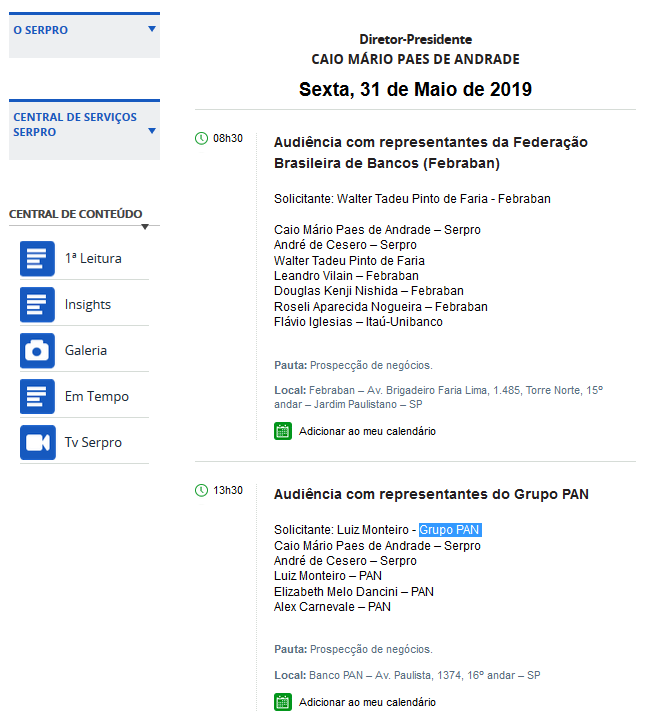Viewport: 661px width, 720px height.
Task: Click the 'Adicionar ao meu calendário' link for the PAN meeting
Action: [367, 702]
